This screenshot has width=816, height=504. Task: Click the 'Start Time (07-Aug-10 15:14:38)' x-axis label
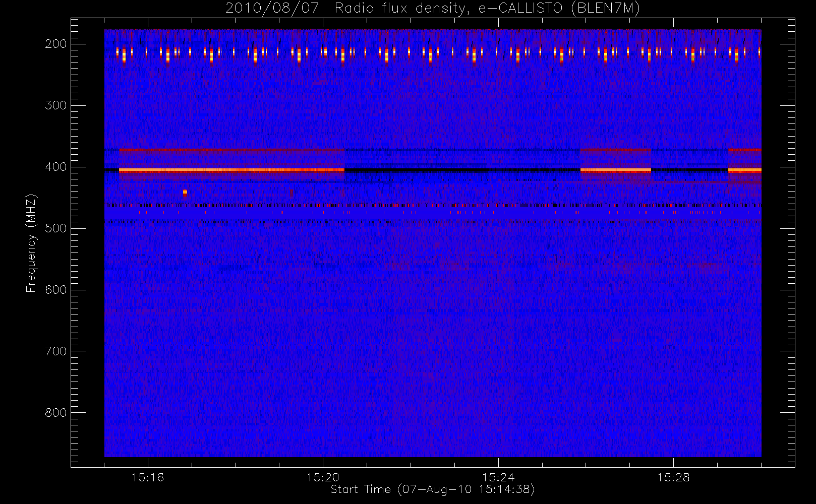(432, 489)
